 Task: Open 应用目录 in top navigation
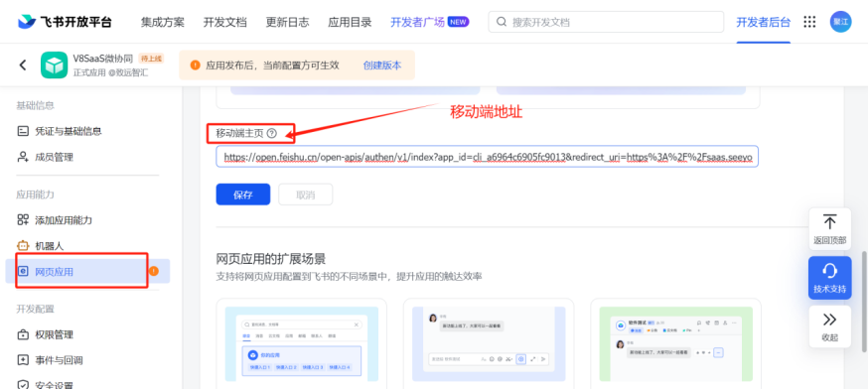(x=350, y=22)
